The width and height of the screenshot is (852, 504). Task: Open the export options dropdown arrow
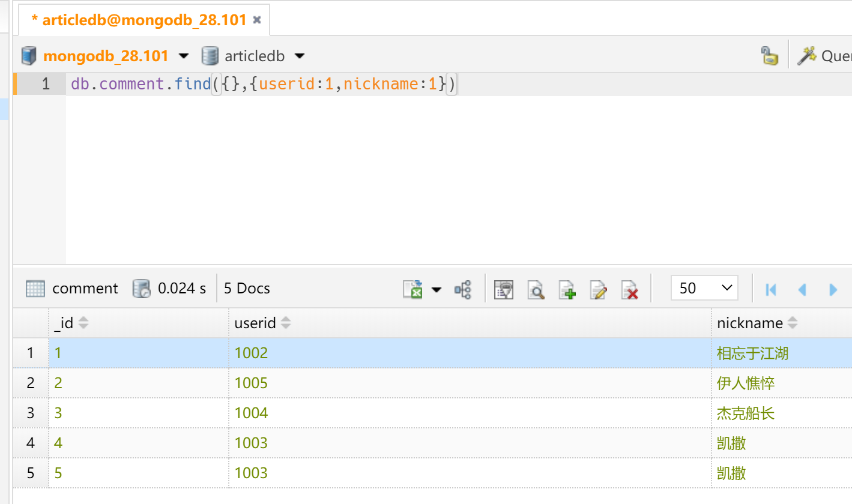437,290
